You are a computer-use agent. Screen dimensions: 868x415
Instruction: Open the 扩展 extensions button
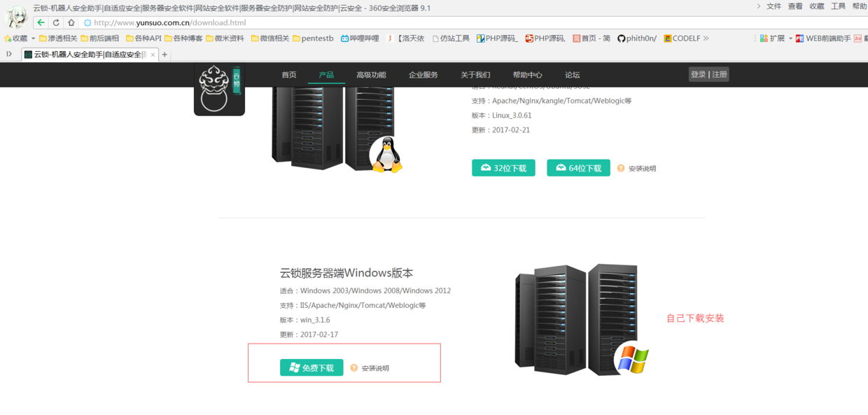[x=772, y=38]
